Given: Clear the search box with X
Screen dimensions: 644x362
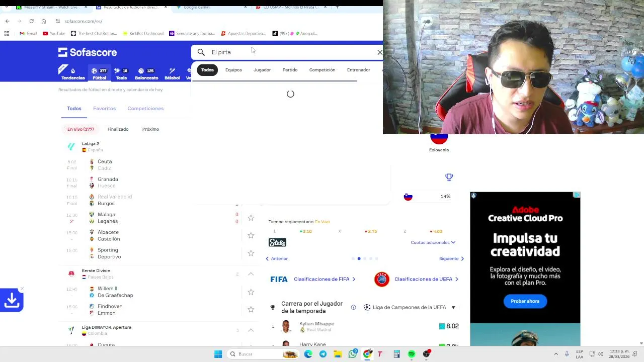Looking at the screenshot, I should [x=380, y=52].
